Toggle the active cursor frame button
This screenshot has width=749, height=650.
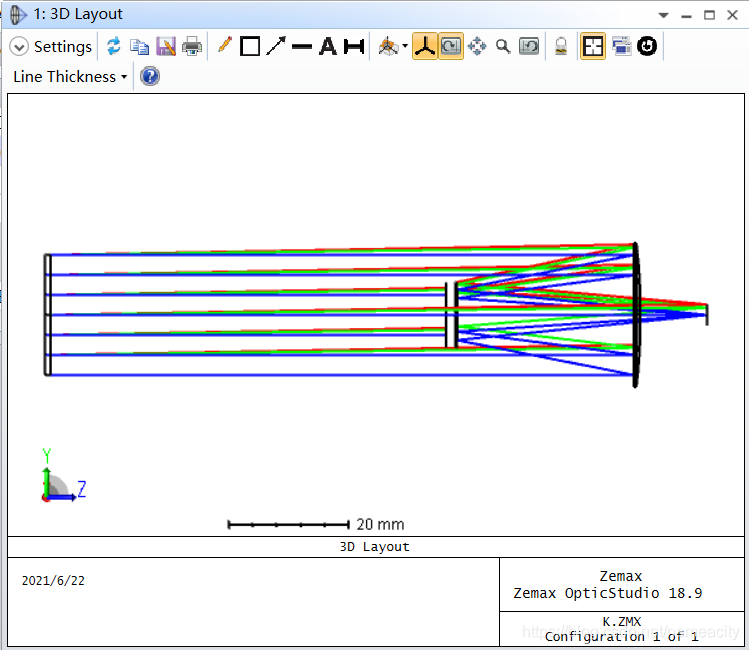pyautogui.click(x=593, y=46)
